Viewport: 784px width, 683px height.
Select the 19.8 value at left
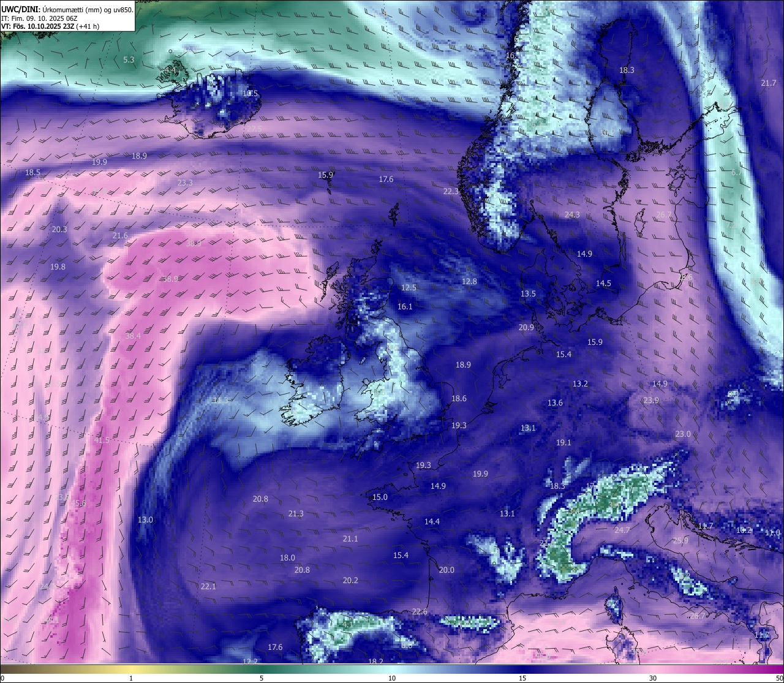coord(58,266)
